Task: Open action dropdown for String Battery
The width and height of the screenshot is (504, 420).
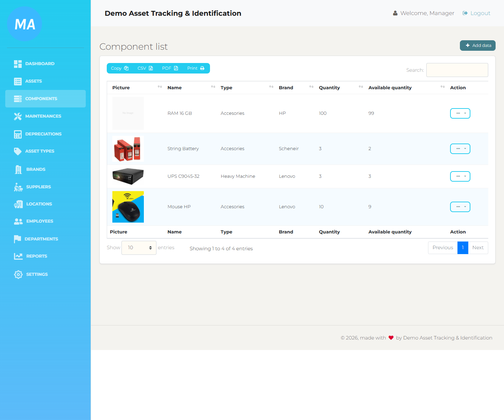Action: (x=460, y=149)
